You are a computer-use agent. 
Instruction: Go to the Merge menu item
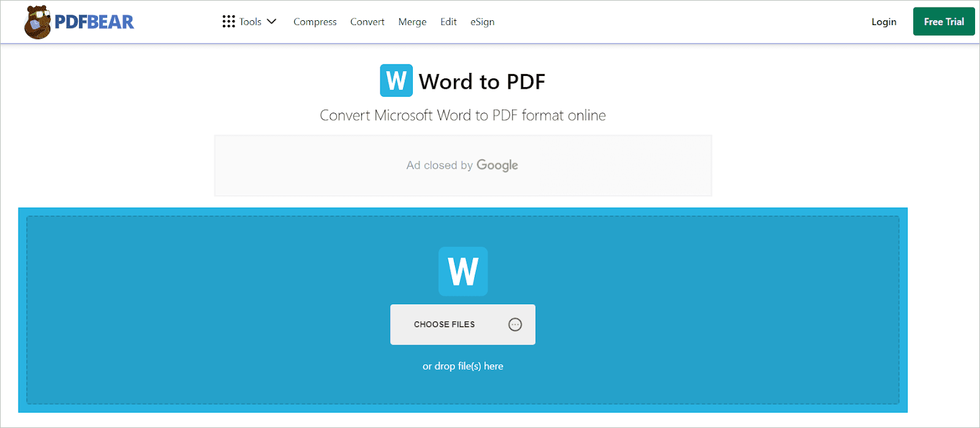412,21
